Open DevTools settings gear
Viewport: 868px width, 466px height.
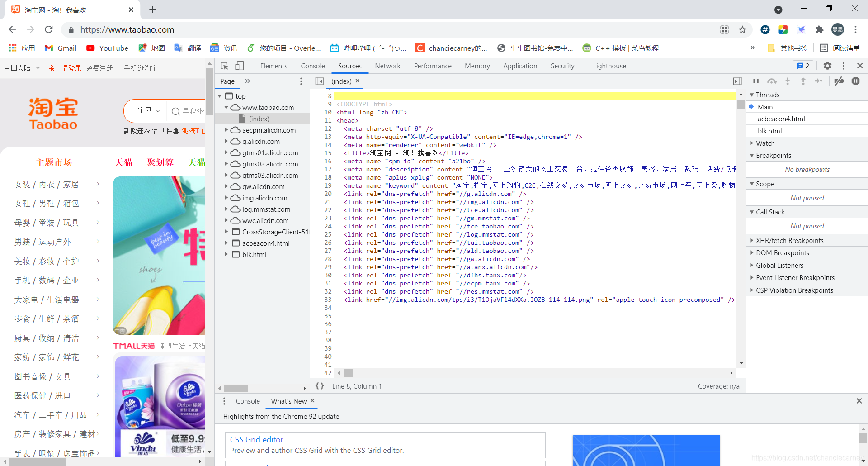click(827, 66)
